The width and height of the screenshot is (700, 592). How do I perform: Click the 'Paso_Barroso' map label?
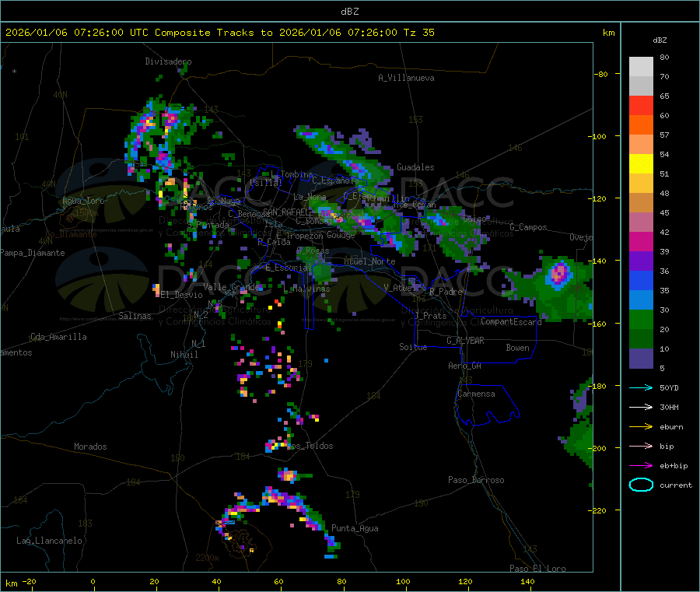click(x=476, y=480)
